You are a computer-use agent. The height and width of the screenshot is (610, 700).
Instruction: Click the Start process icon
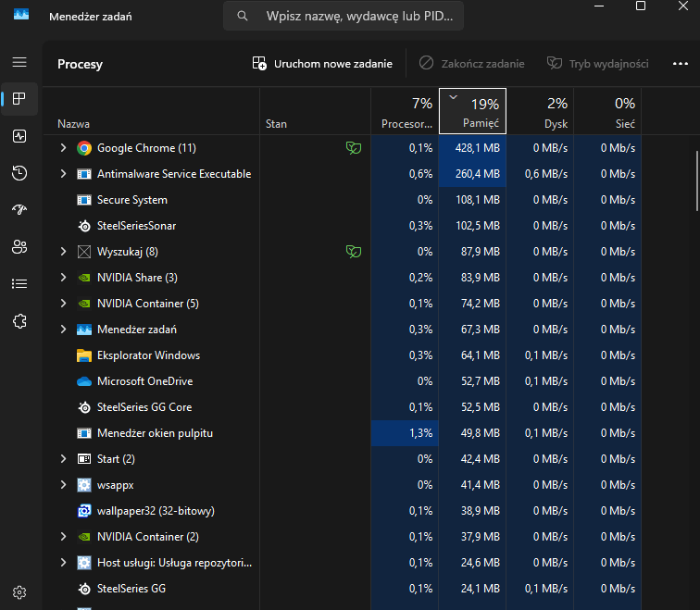(84, 459)
